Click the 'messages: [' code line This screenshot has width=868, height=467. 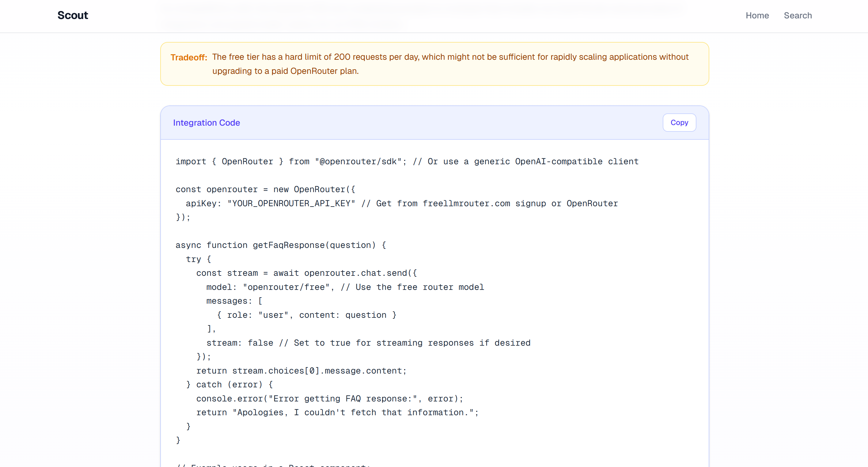tap(234, 301)
